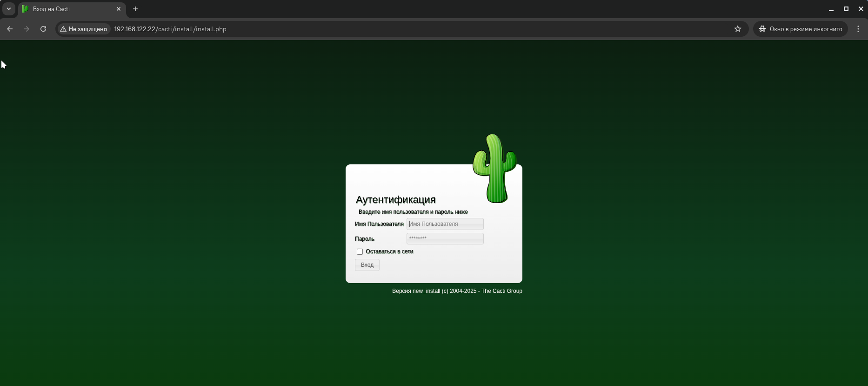
Task: Maximize the browser window
Action: point(846,9)
